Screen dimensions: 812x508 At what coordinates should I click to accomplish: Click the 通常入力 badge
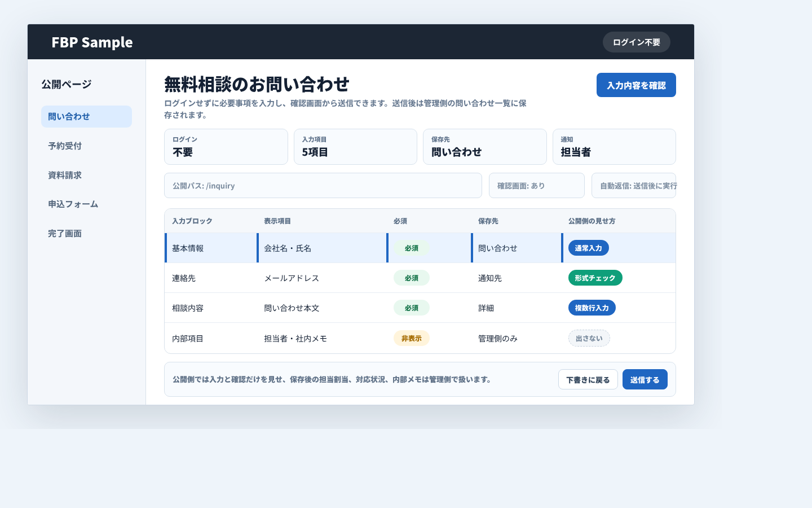(588, 248)
